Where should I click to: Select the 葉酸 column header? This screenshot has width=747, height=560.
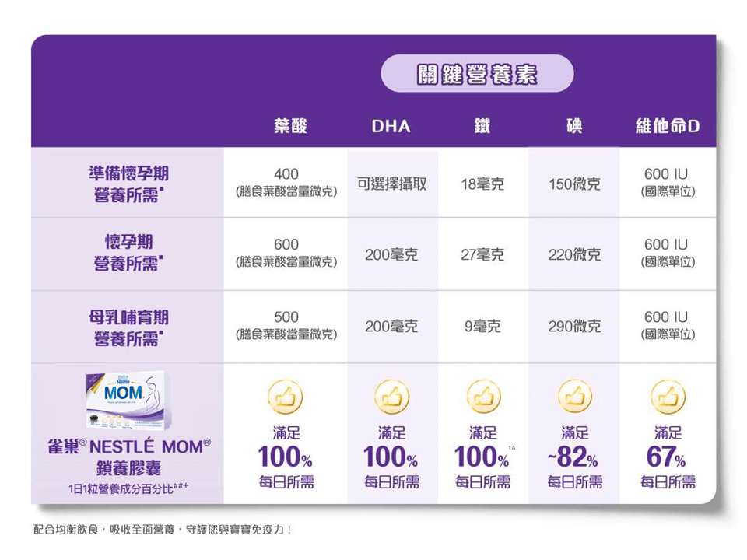[290, 126]
